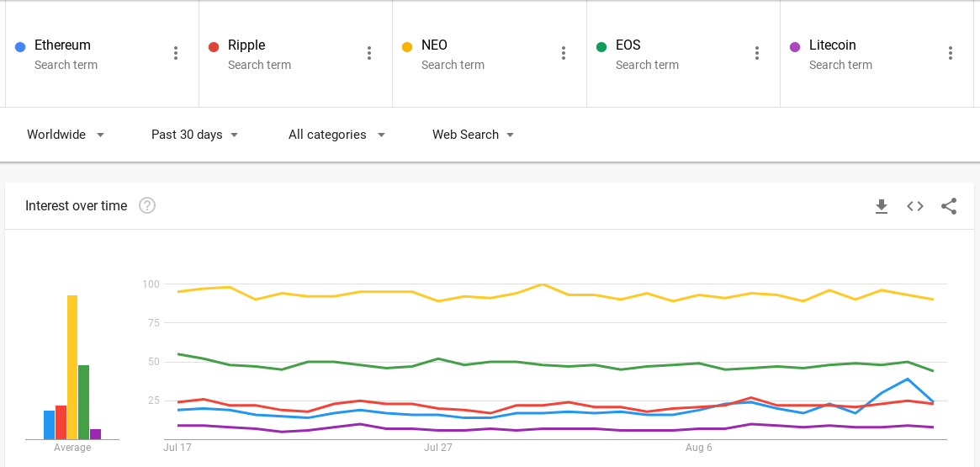Viewport: 980px width, 467px height.
Task: Click the yellow NEO average bar
Action: pos(72,367)
